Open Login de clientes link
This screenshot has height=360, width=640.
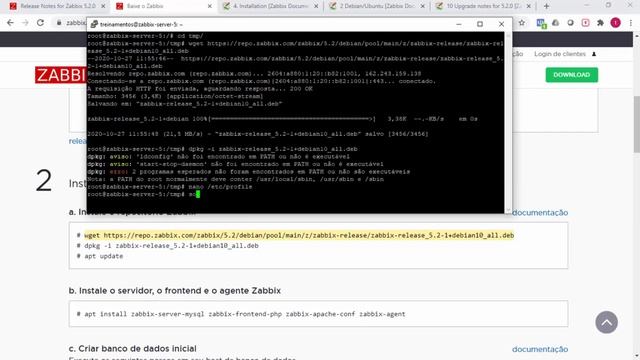[560, 54]
